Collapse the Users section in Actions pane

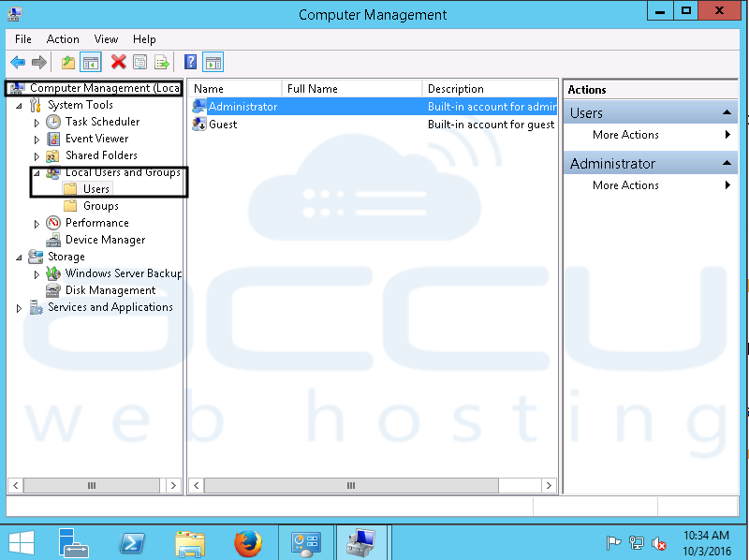(x=727, y=112)
